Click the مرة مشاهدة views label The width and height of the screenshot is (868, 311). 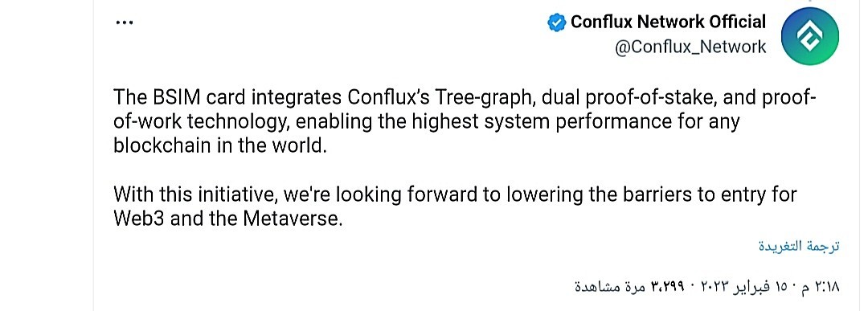[x=610, y=287]
